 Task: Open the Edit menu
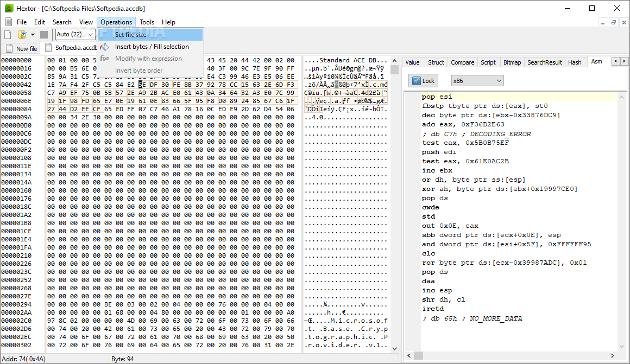tap(39, 22)
